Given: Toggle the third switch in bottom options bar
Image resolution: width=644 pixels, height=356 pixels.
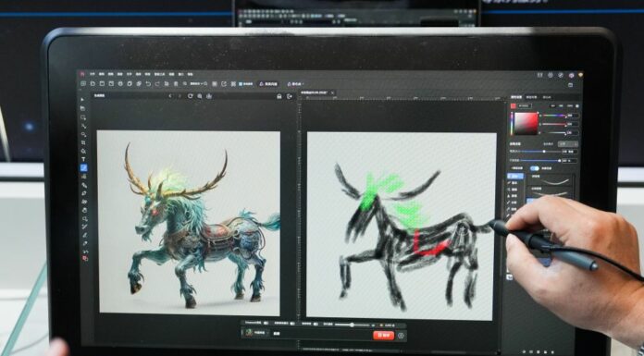Looking at the screenshot, I should coord(316,324).
